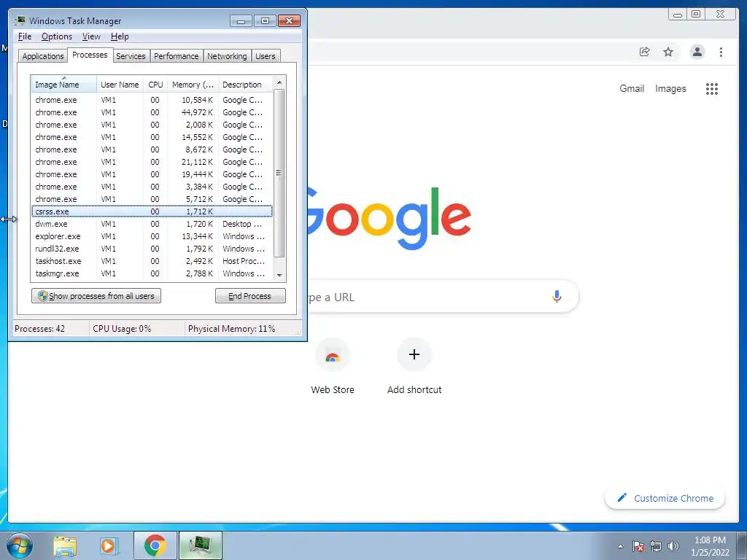The image size is (747, 560).
Task: Select chrome.exe using 5,712 K memory
Action: pos(152,199)
